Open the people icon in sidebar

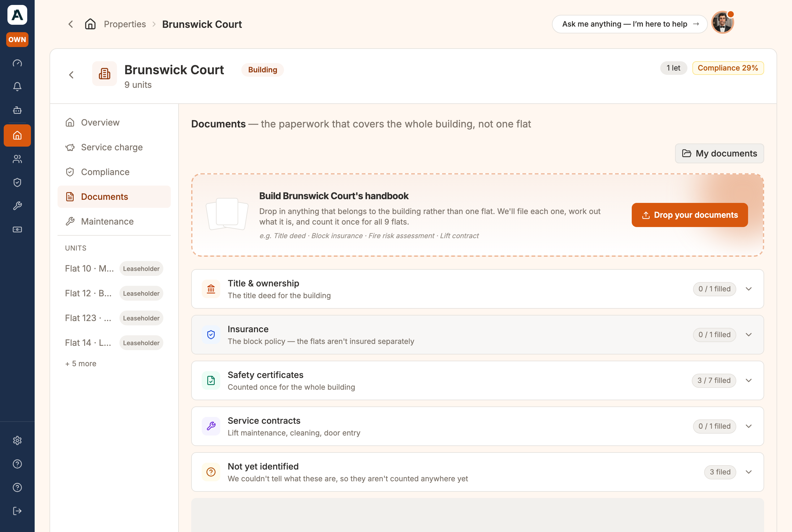click(x=17, y=159)
